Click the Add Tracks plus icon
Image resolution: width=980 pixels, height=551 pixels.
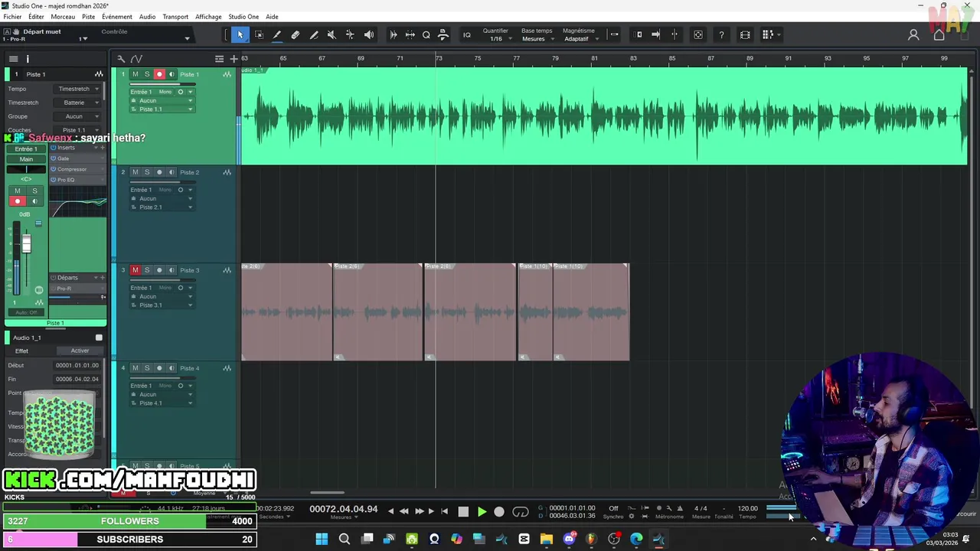tap(234, 59)
